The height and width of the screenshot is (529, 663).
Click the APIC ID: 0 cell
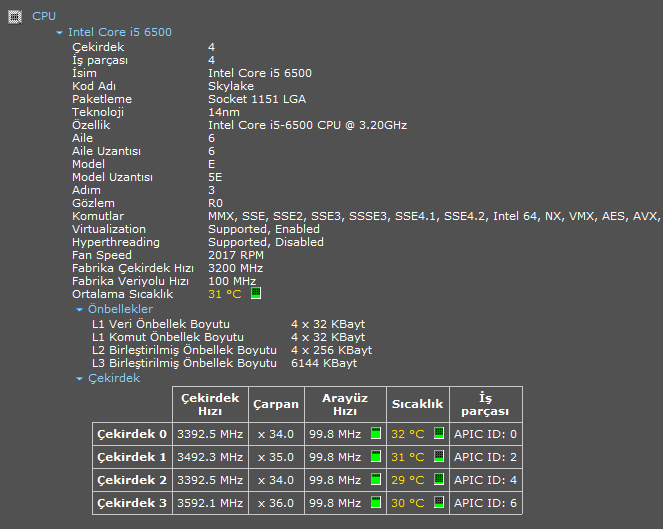click(x=486, y=434)
